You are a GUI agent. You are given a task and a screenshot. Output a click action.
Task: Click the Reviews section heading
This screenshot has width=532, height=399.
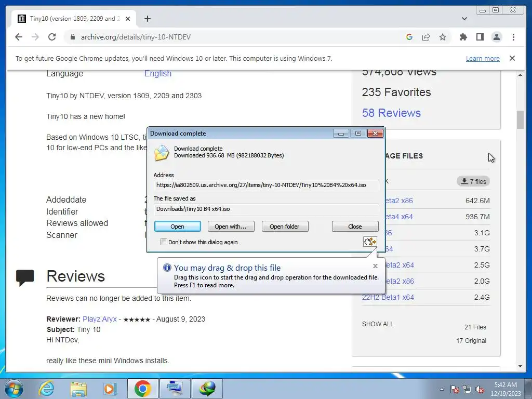76,276
